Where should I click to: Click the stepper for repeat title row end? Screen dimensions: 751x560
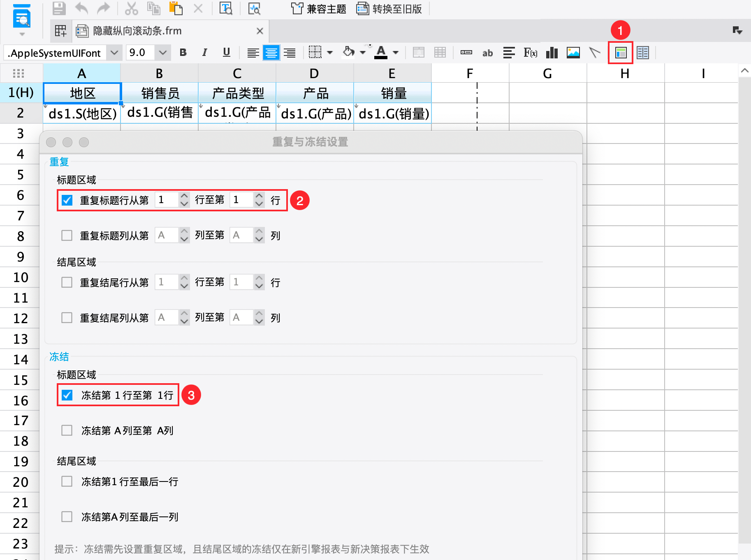(x=259, y=200)
